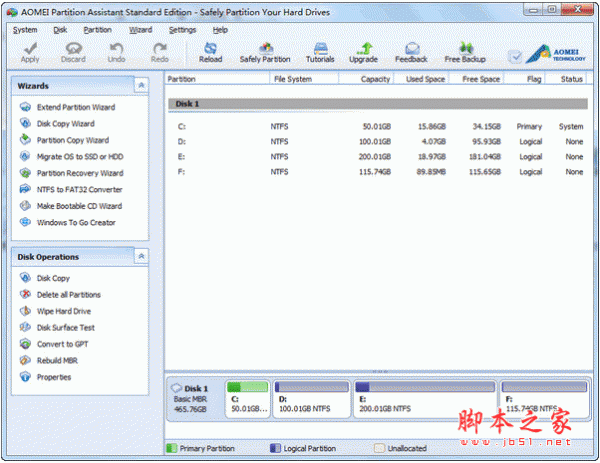This screenshot has width=600, height=463.
Task: Select the C: partition row
Action: (x=378, y=127)
